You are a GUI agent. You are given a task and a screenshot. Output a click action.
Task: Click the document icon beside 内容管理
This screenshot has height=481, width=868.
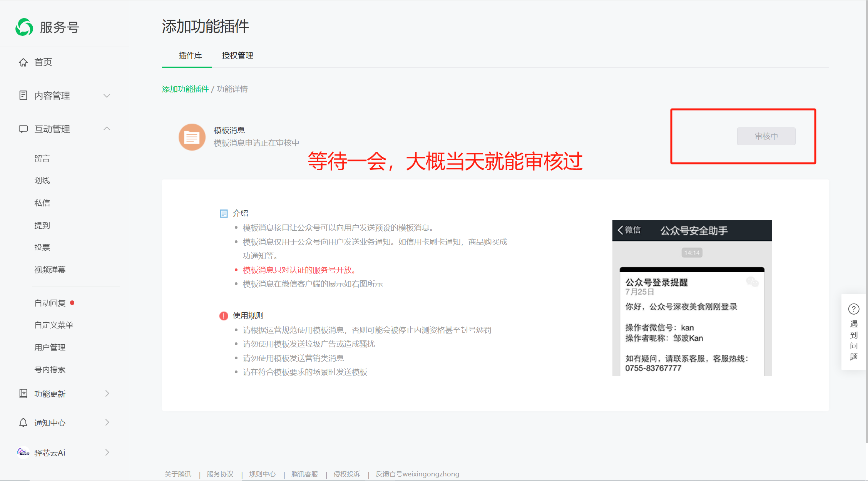pos(23,96)
